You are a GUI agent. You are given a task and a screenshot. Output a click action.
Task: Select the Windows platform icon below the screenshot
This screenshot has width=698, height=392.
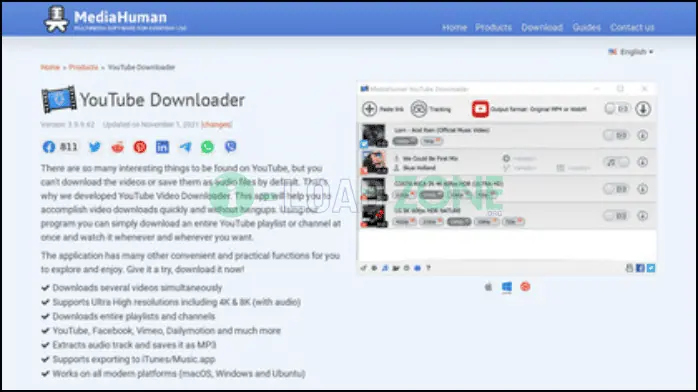(x=507, y=287)
